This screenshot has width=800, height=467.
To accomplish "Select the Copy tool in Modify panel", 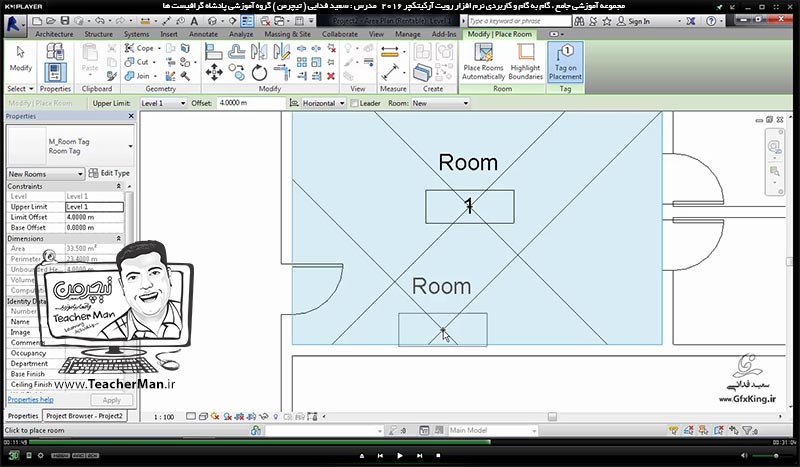I will (x=236, y=72).
